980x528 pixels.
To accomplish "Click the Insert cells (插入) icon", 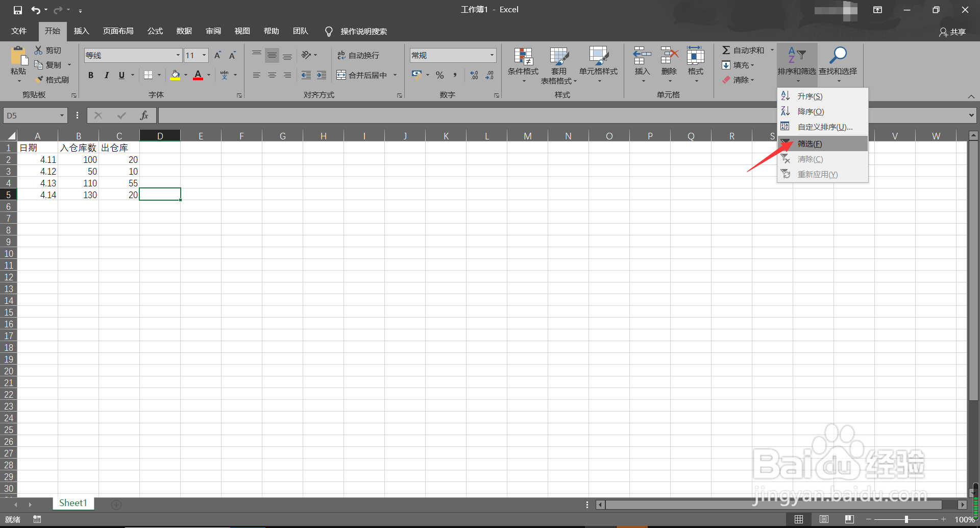I will point(642,56).
